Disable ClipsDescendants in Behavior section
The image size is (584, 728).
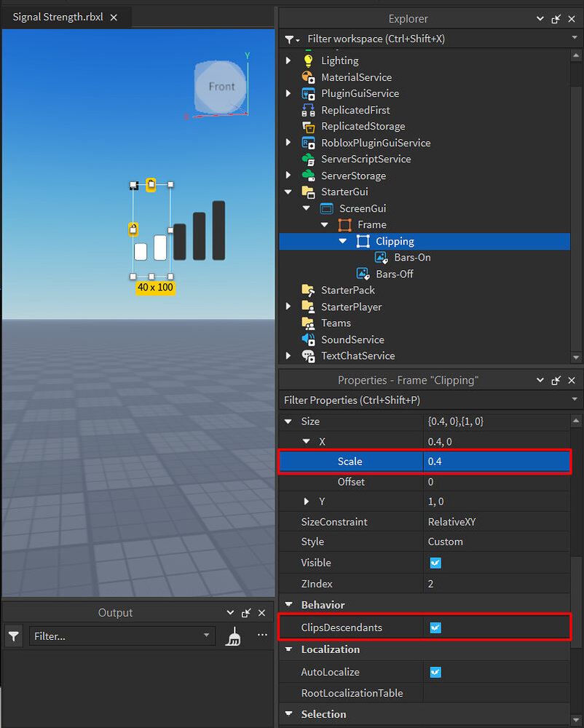[435, 626]
